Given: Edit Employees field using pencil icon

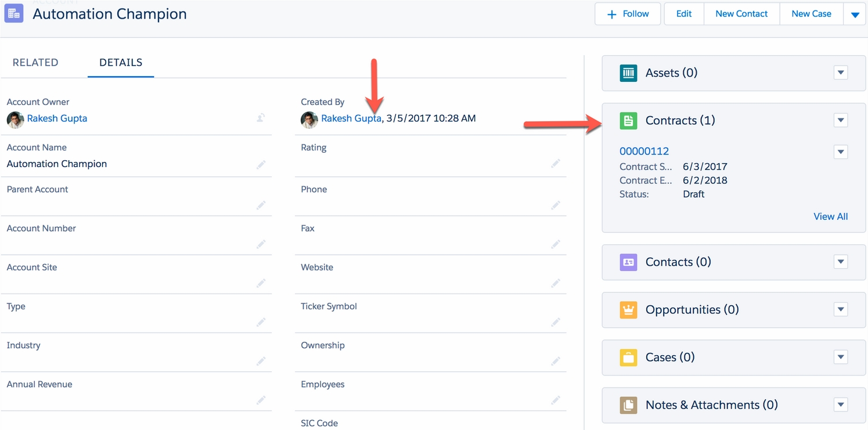Looking at the screenshot, I should (x=556, y=400).
